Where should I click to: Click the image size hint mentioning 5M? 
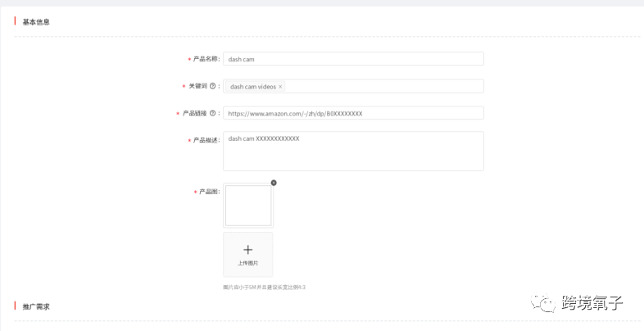(264, 287)
